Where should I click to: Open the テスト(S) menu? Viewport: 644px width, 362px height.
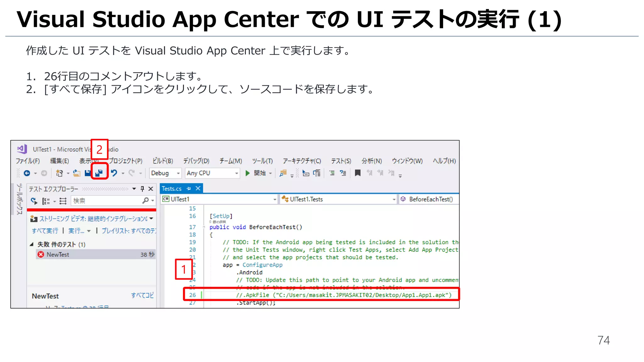tap(341, 161)
